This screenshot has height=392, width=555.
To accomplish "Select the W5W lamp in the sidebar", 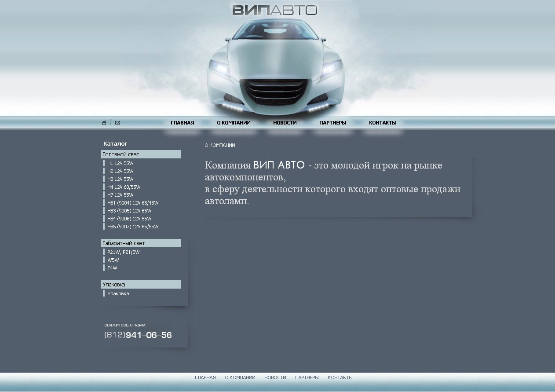I will point(113,260).
